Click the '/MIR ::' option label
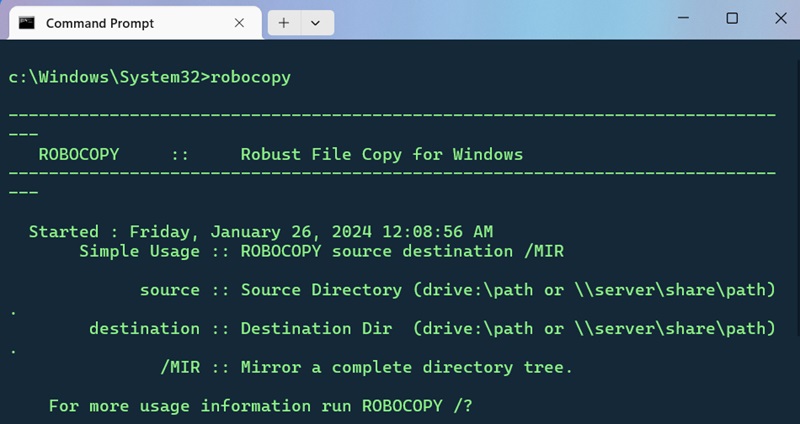Viewport: 800px width, 424px height. point(195,367)
